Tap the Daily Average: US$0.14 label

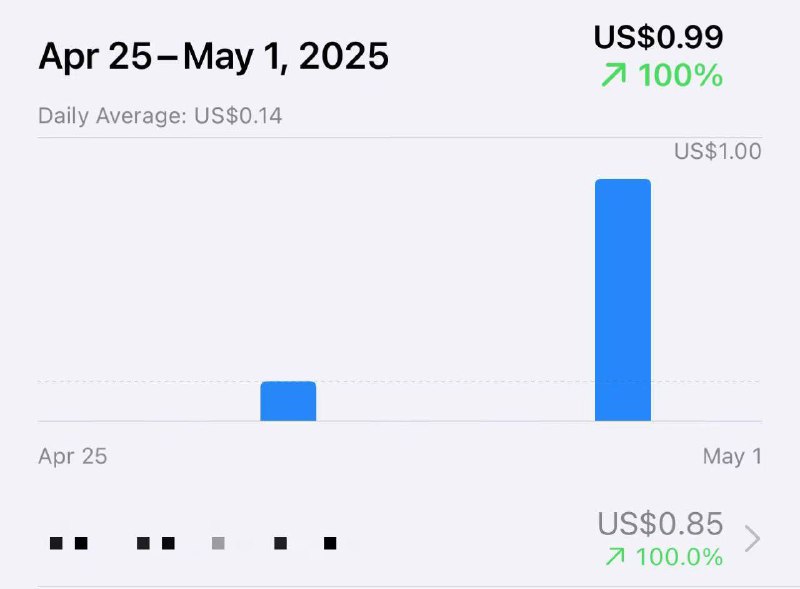pos(160,116)
